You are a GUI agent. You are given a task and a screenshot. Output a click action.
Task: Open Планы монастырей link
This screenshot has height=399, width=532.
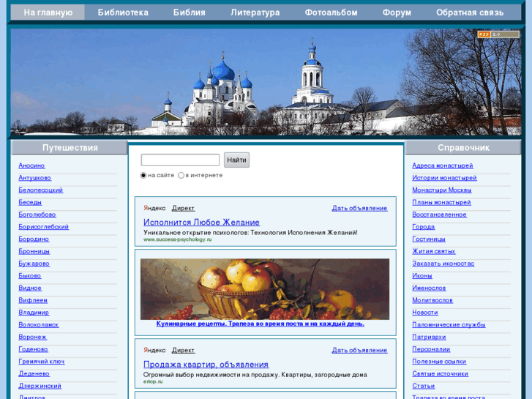click(441, 202)
